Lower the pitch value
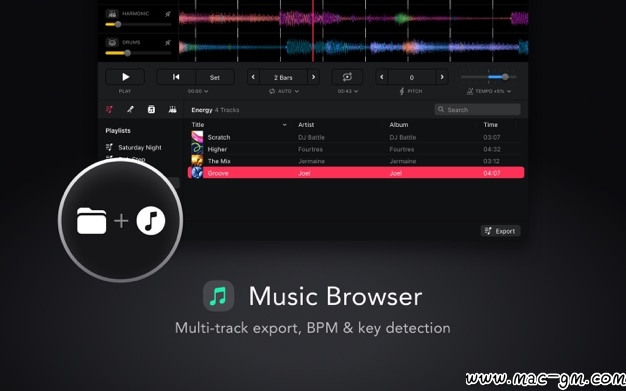This screenshot has height=391, width=626. (x=382, y=77)
